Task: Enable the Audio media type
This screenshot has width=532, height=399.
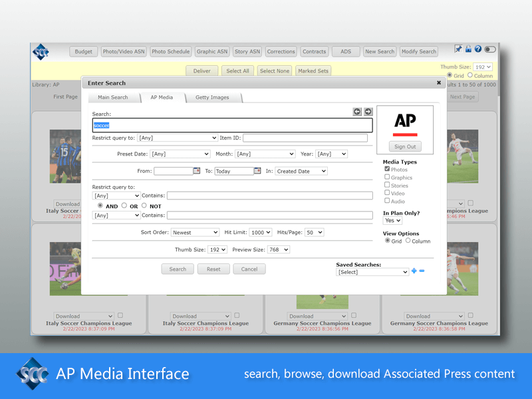Action: (x=387, y=201)
